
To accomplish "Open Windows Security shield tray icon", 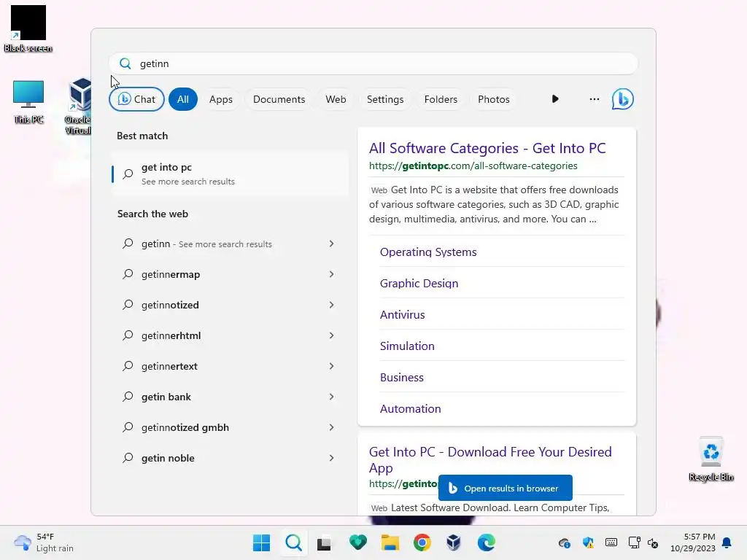I will 588,542.
